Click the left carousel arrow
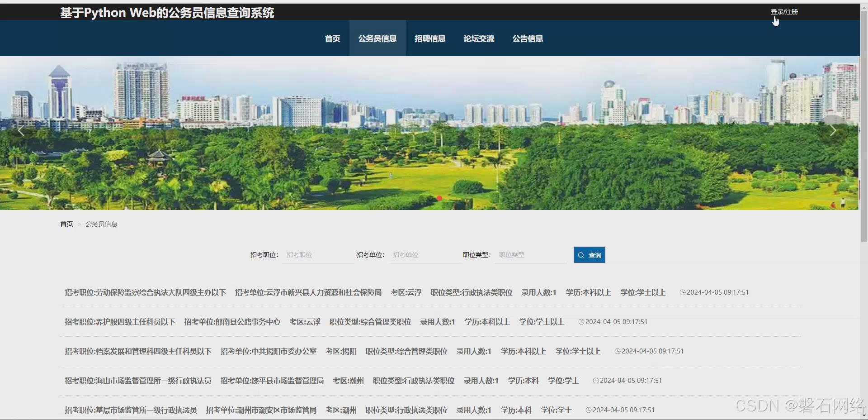The image size is (868, 420). point(21,130)
